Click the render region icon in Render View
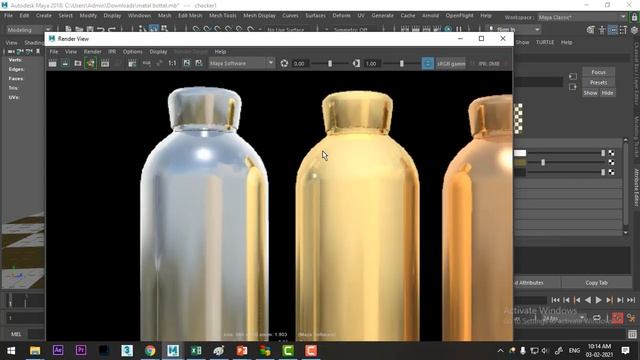Viewport: 640px width, 360px height. [x=65, y=63]
